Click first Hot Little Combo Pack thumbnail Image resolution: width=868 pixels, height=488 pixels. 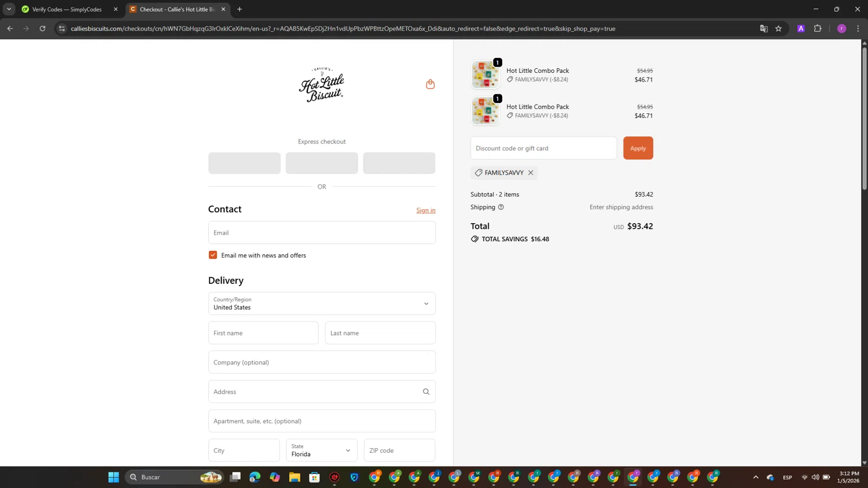pos(485,75)
